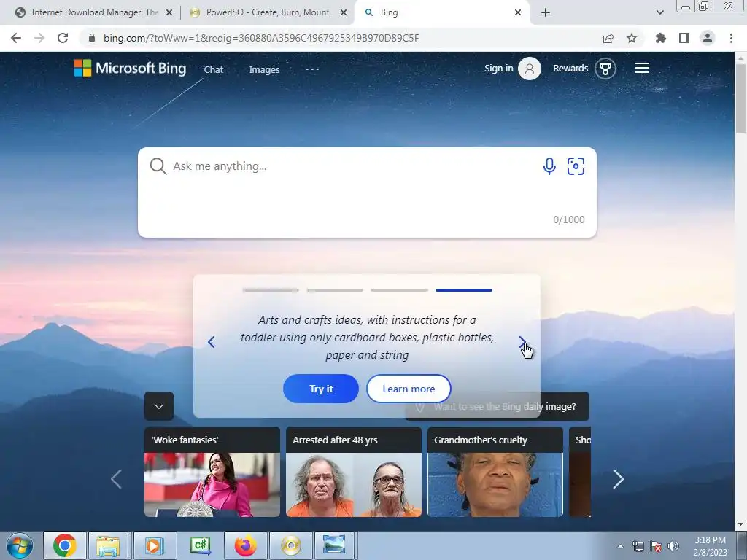Click the taskbar clock showing 3:18 PM
This screenshot has height=560, width=747.
coord(710,546)
